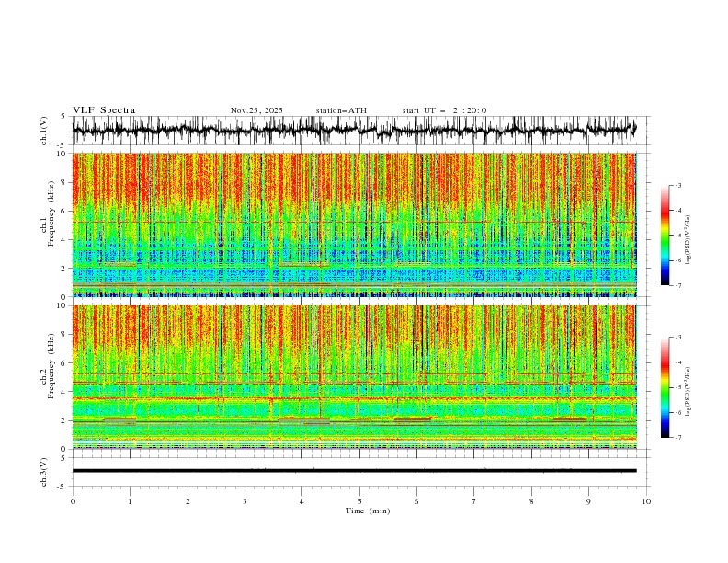This screenshot has width=728, height=563.
Task: Click inside the ch.2 spectrogram panel
Action: tap(354, 377)
